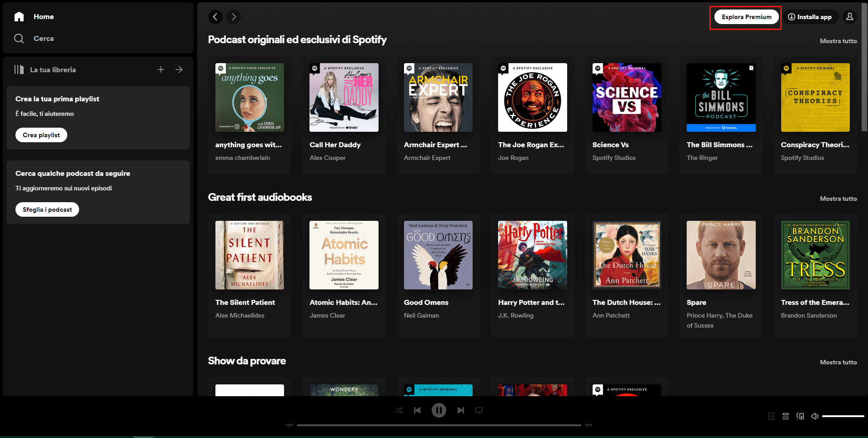Show all Spotify original podcasts via Mostra tutto
Image resolution: width=868 pixels, height=438 pixels.
tap(838, 41)
